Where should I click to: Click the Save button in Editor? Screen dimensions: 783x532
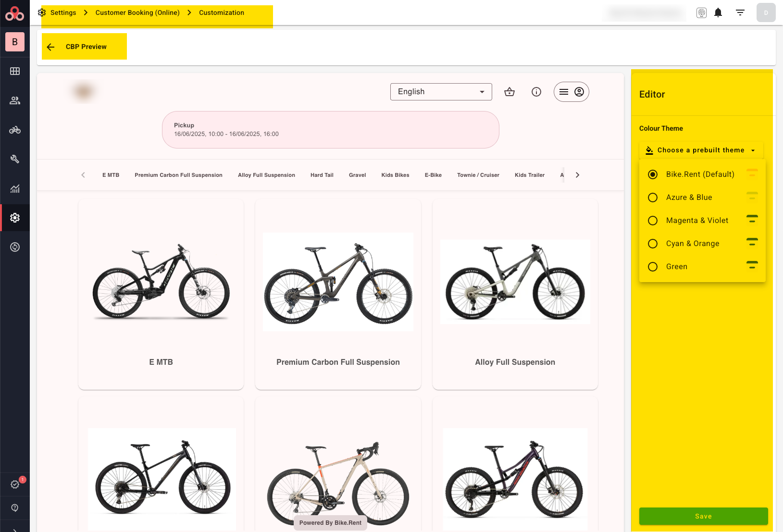tap(703, 516)
